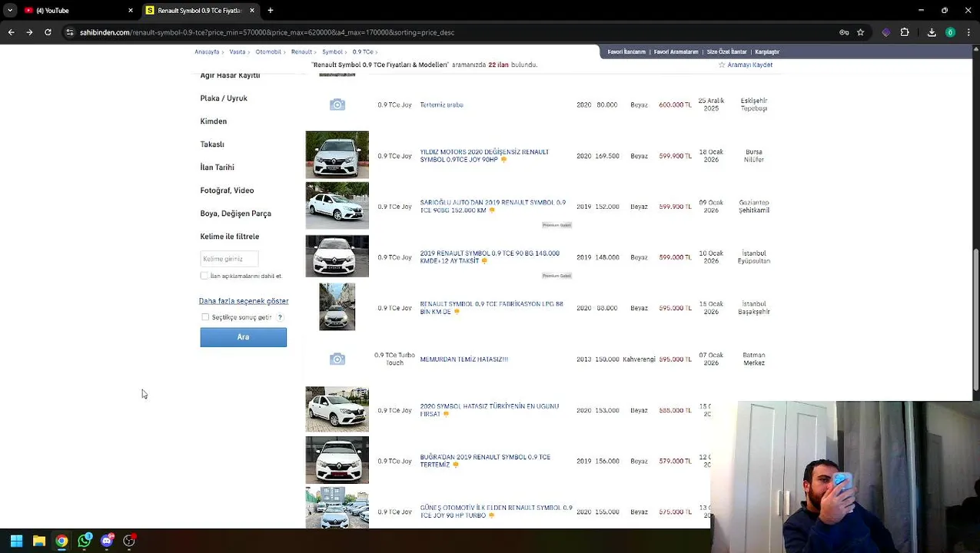Click the blue Ara search button
This screenshot has height=553, width=980.
click(x=243, y=337)
